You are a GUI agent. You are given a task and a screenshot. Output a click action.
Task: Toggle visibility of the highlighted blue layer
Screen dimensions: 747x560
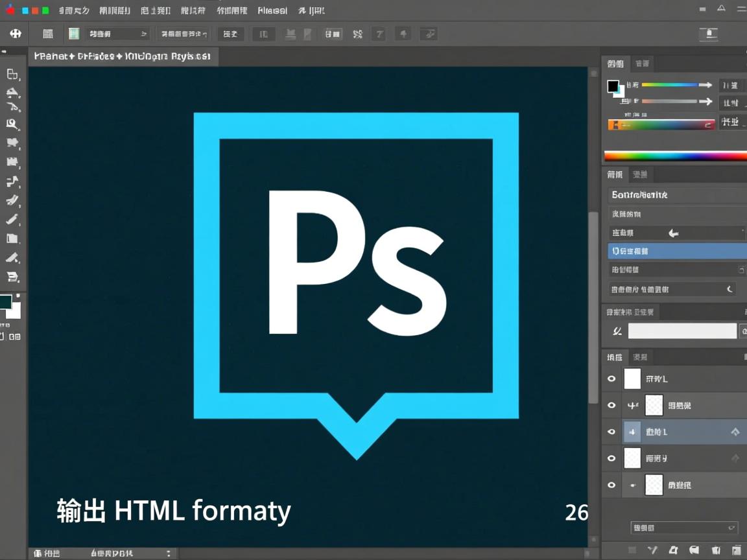[x=611, y=432]
